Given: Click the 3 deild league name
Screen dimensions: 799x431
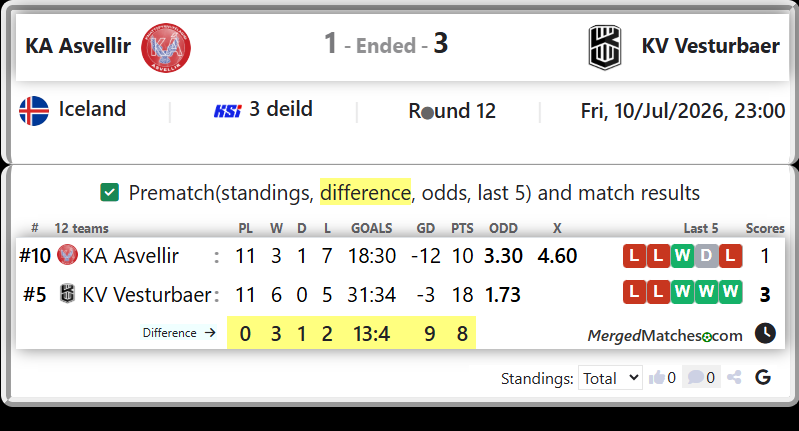Looking at the screenshot, I should pos(281,109).
